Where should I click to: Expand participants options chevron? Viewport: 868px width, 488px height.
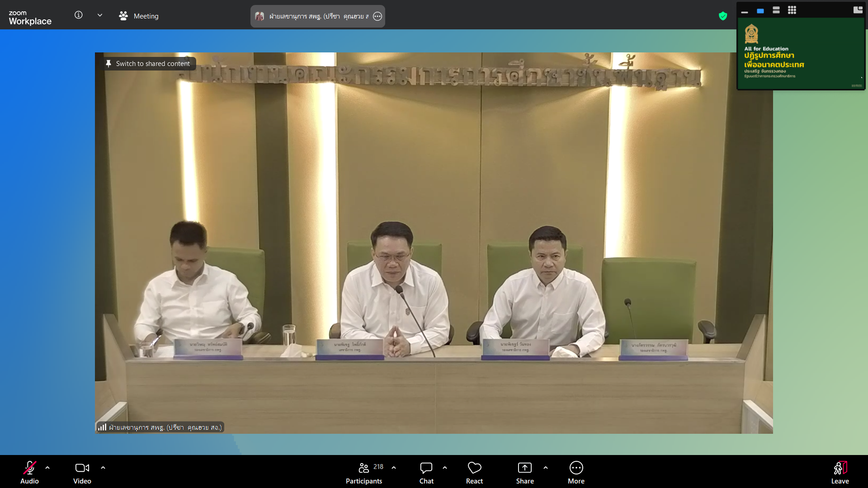394,468
